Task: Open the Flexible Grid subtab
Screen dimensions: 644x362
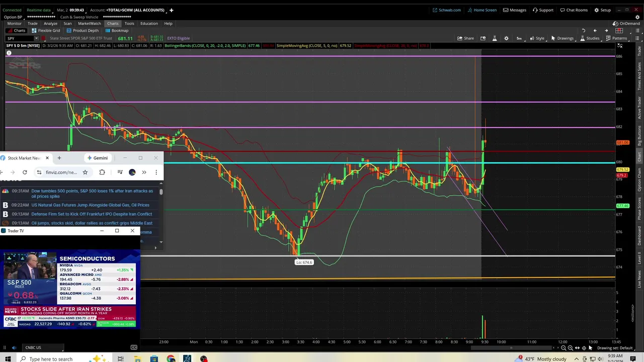Action: point(46,31)
